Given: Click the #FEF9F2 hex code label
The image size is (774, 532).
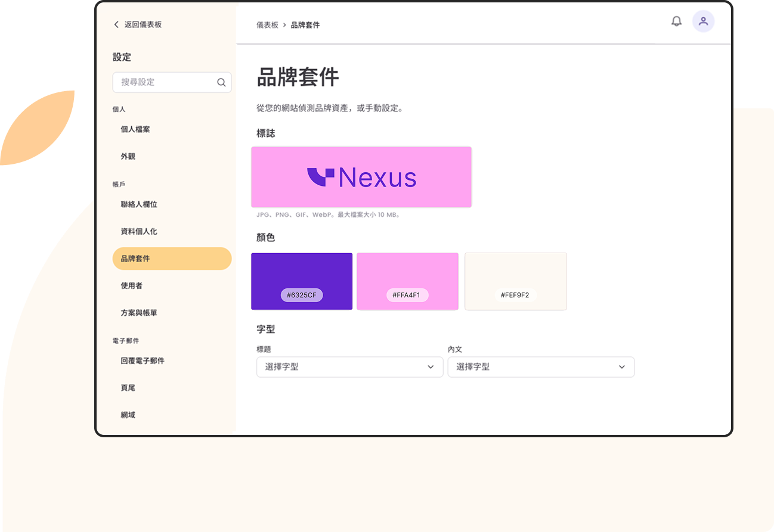Looking at the screenshot, I should [x=516, y=295].
